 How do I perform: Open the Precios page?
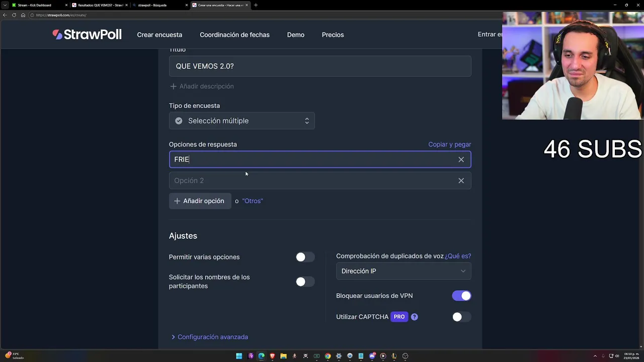(333, 35)
